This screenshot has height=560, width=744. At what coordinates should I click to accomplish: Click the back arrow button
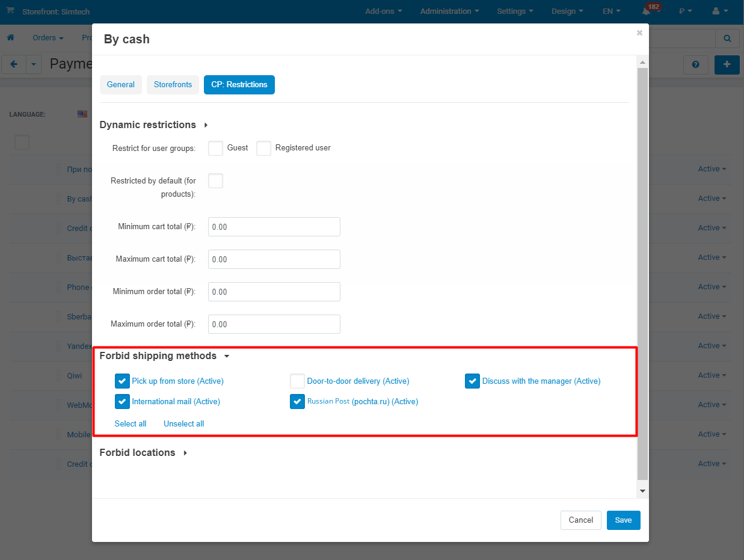(x=14, y=64)
